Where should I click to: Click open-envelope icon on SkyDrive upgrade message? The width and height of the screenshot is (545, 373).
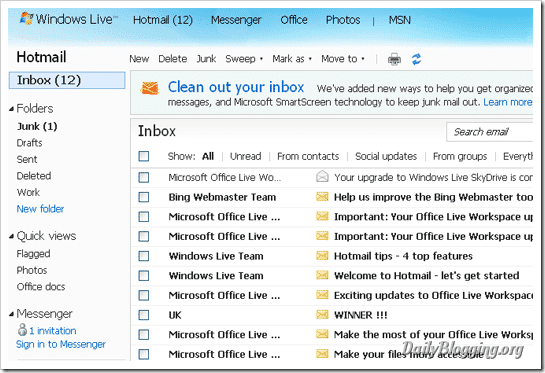(322, 177)
